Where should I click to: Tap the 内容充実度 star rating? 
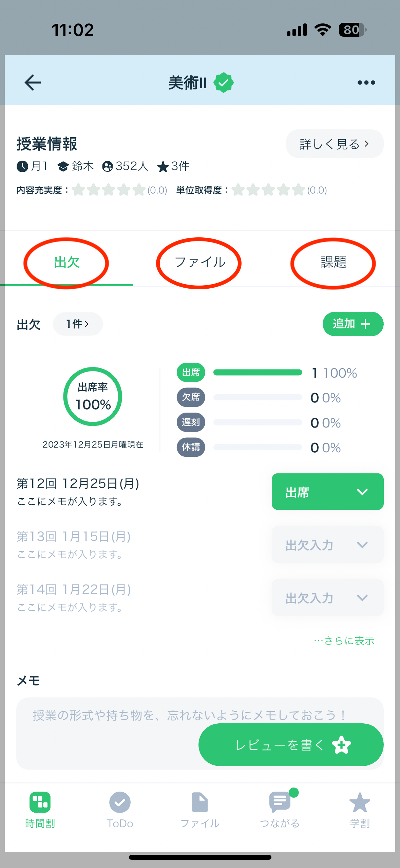click(109, 190)
